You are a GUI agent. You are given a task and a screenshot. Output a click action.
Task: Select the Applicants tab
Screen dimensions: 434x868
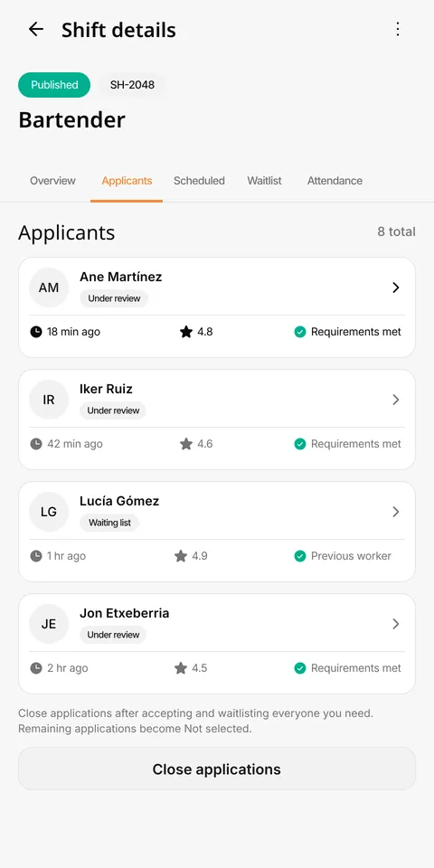coord(127,181)
